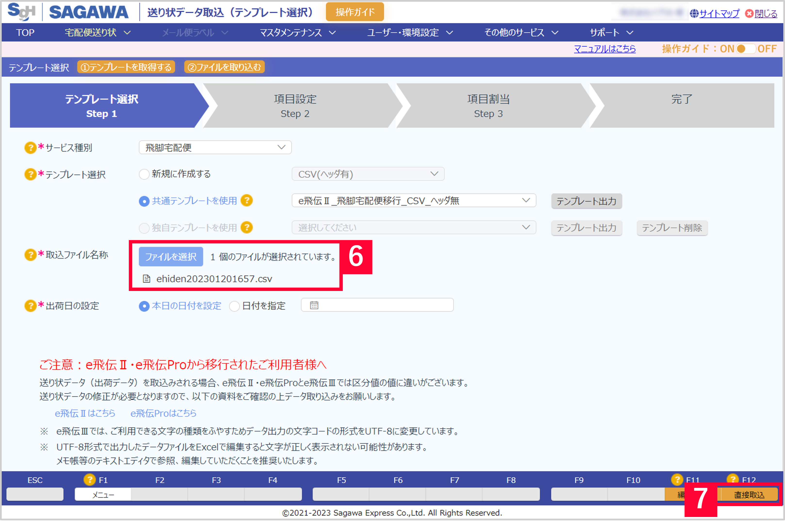Select 日付を指定 radio button
This screenshot has width=785, height=532.
pyautogui.click(x=234, y=306)
